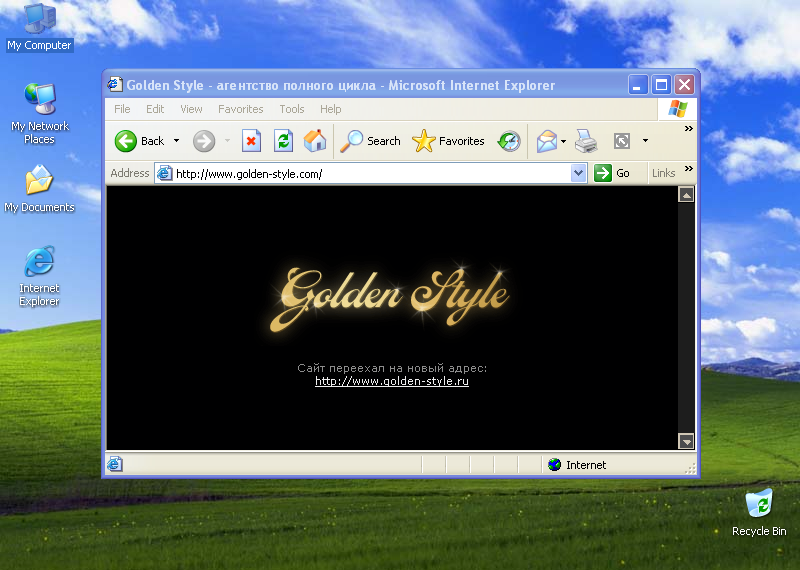Open the Tools menu

click(292, 109)
